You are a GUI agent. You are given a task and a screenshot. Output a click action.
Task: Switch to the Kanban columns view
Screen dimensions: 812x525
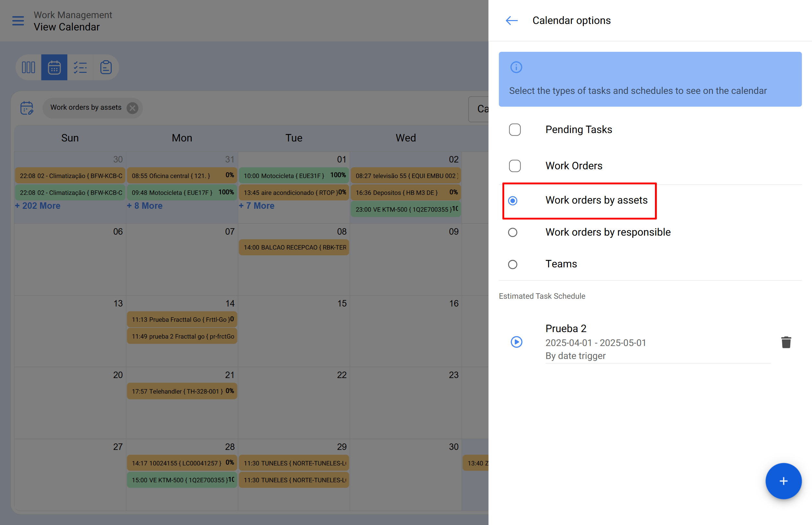pos(28,68)
